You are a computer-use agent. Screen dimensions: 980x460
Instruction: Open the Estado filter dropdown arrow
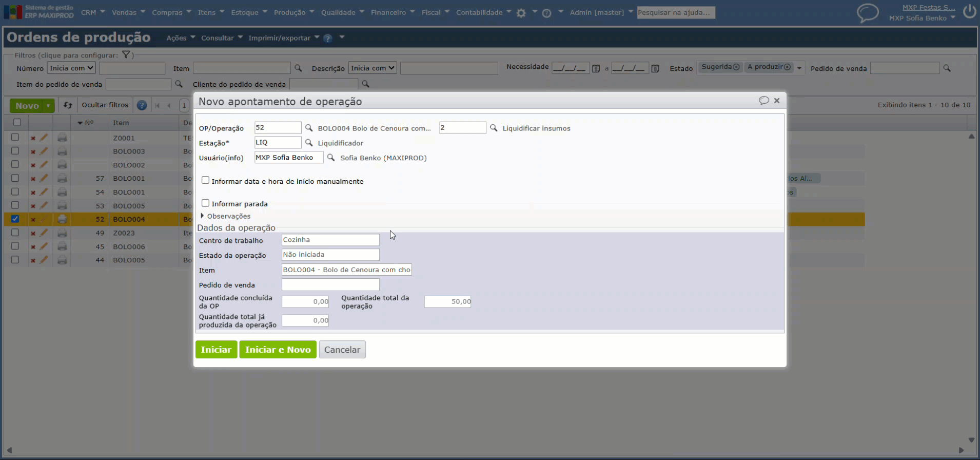(799, 68)
